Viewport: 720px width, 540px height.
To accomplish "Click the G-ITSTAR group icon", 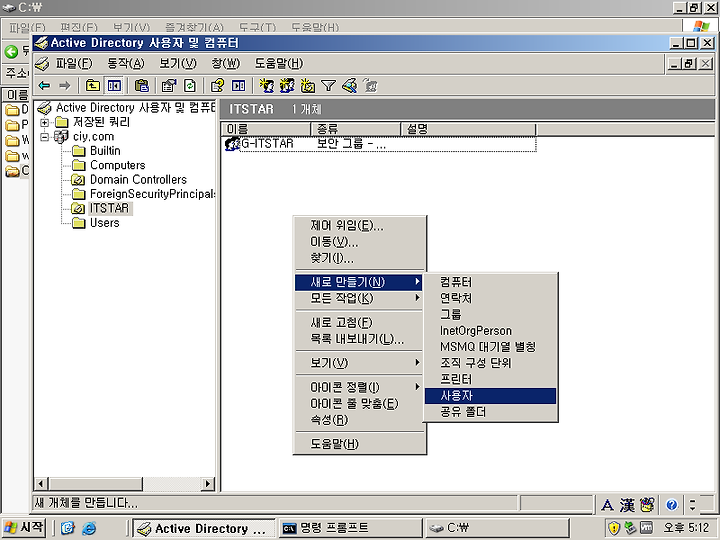I will click(232, 144).
